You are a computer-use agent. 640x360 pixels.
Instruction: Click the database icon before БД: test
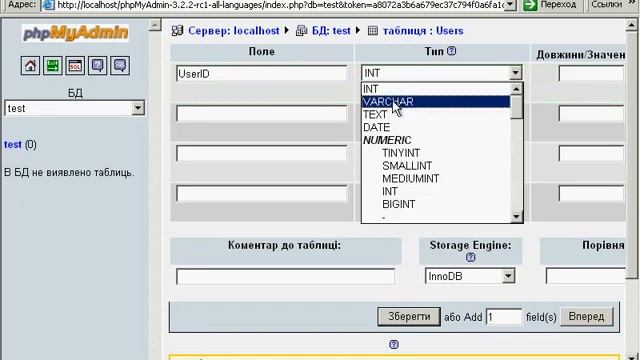pos(301,31)
